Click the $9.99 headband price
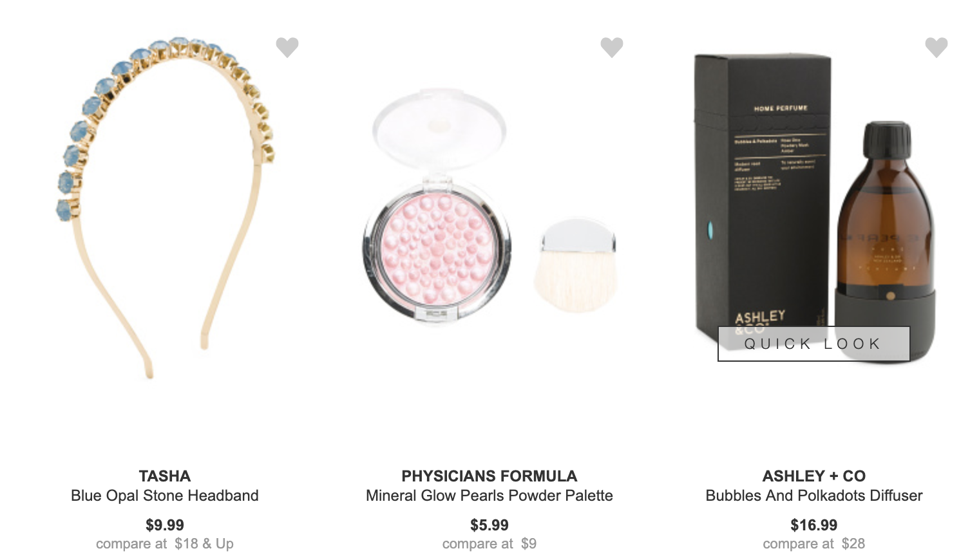Screen dimensions: 970x560 tap(165, 525)
